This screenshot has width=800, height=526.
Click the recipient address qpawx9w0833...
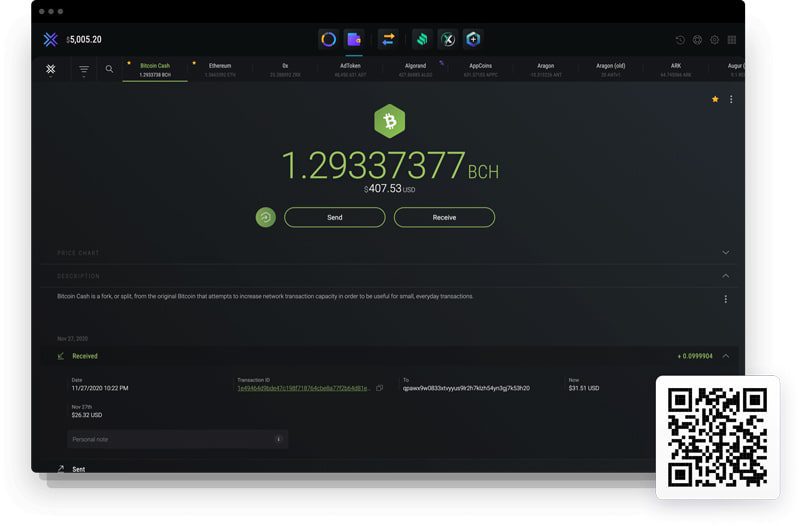coord(466,388)
